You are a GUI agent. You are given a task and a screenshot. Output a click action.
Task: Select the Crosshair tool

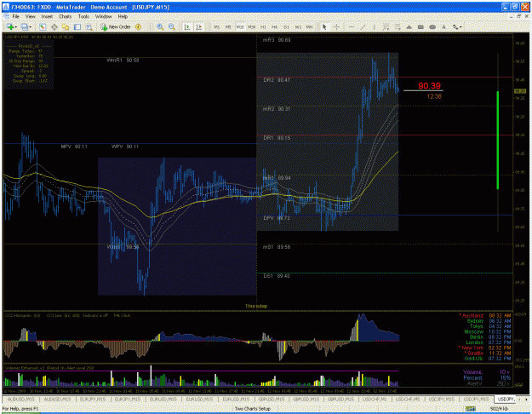coord(336,26)
